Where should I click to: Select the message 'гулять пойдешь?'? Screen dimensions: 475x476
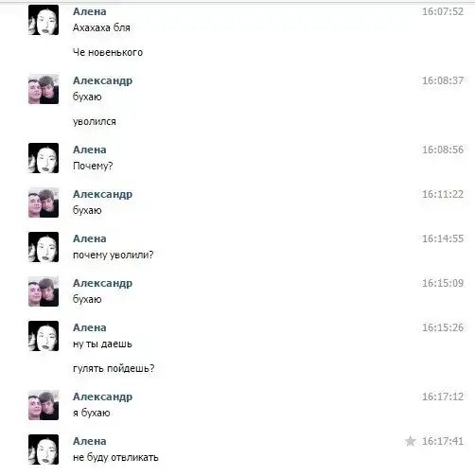pos(114,368)
